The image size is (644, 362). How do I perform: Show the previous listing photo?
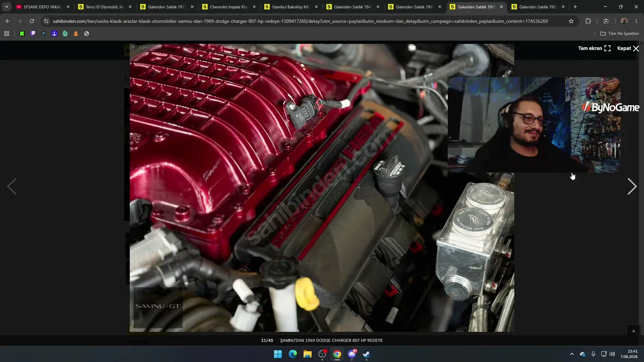(x=12, y=187)
